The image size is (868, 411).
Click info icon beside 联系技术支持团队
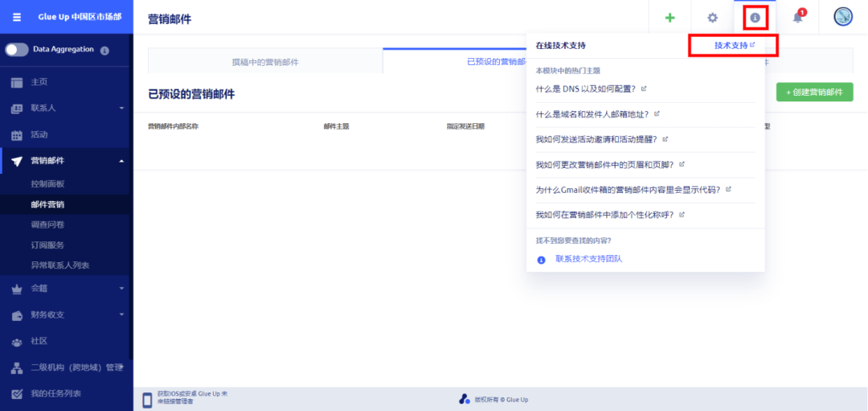pos(542,259)
